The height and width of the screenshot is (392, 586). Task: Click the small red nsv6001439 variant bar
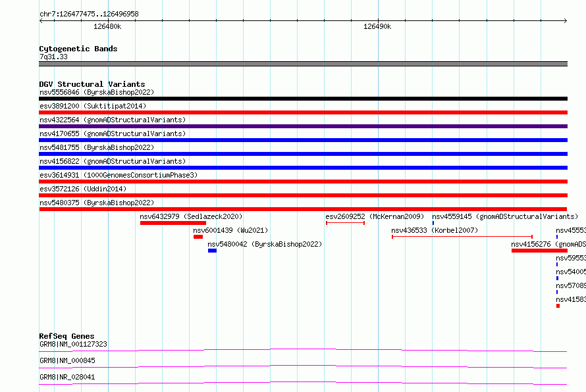pyautogui.click(x=198, y=237)
